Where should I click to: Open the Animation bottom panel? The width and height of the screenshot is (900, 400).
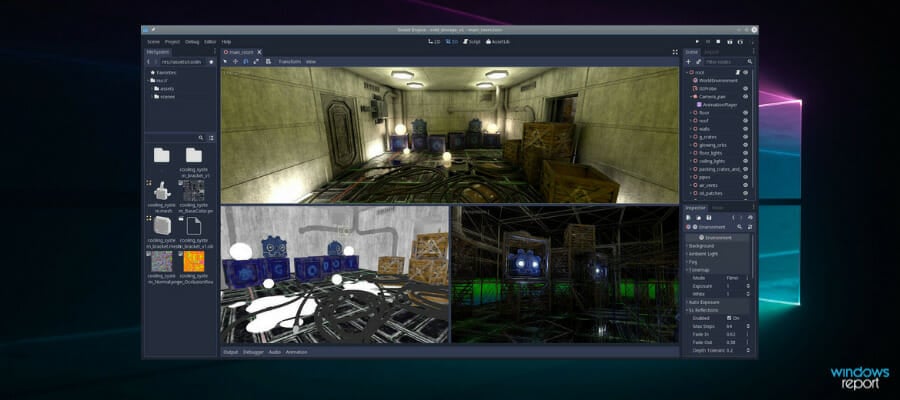296,352
